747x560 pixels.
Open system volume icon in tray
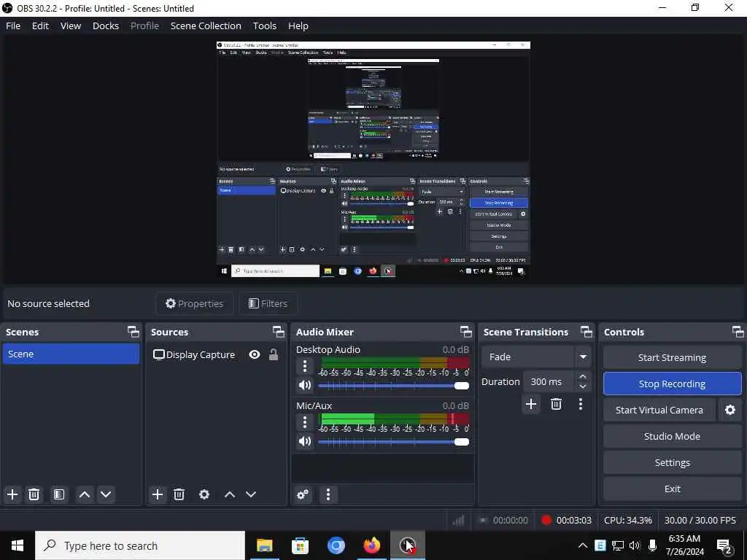coord(635,545)
